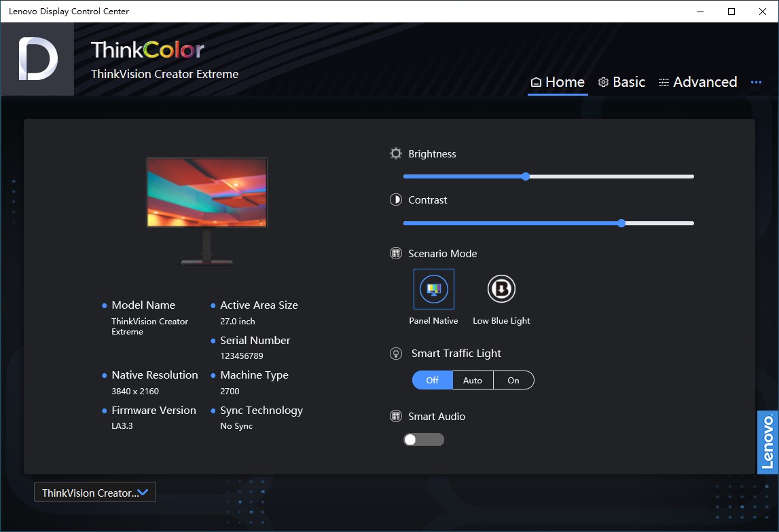Viewport: 779px width, 532px height.
Task: Close the Lenovo Display Control Center window
Action: 763,12
